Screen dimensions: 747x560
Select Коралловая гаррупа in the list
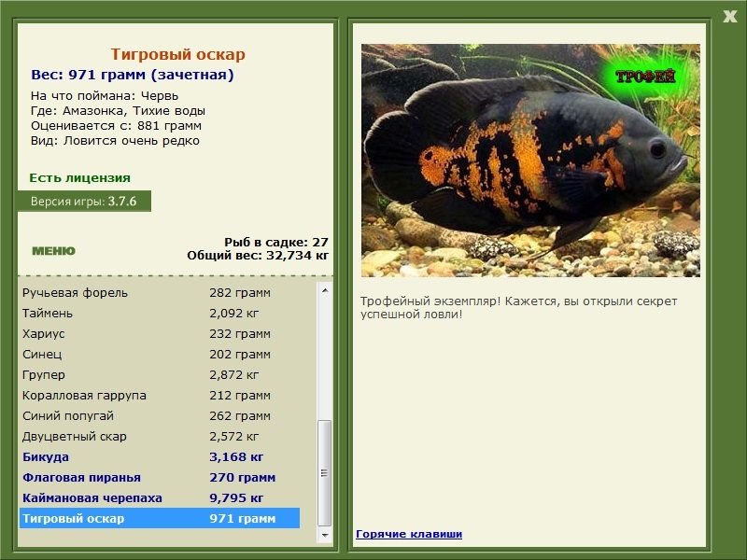click(160, 395)
